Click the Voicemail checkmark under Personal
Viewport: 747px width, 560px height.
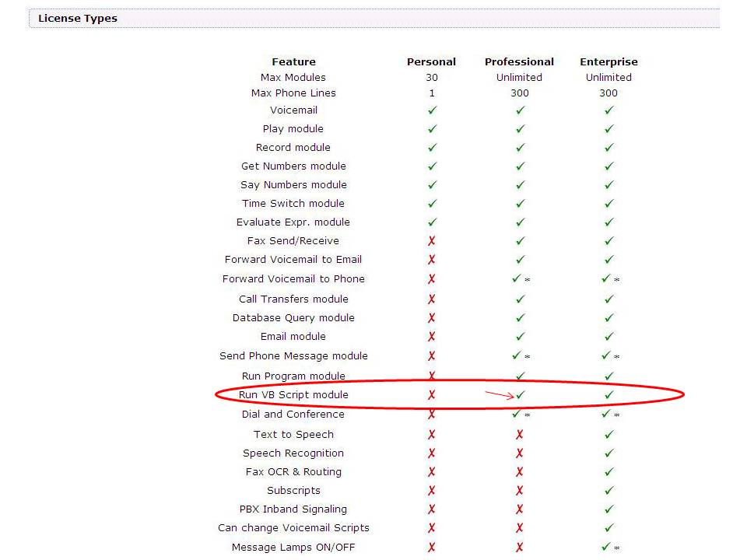click(432, 110)
